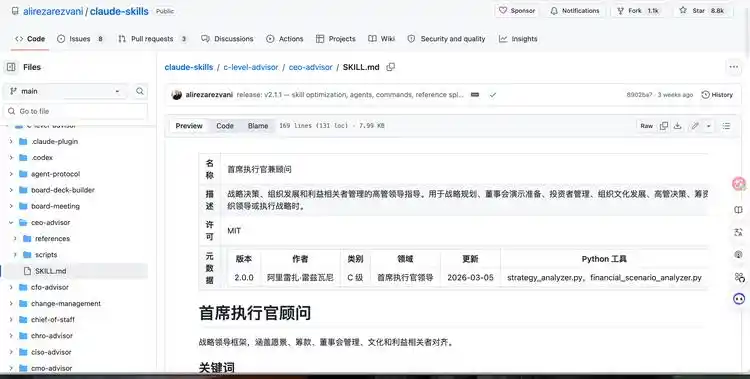
Task: Switch to the Code tab
Action: (30, 39)
